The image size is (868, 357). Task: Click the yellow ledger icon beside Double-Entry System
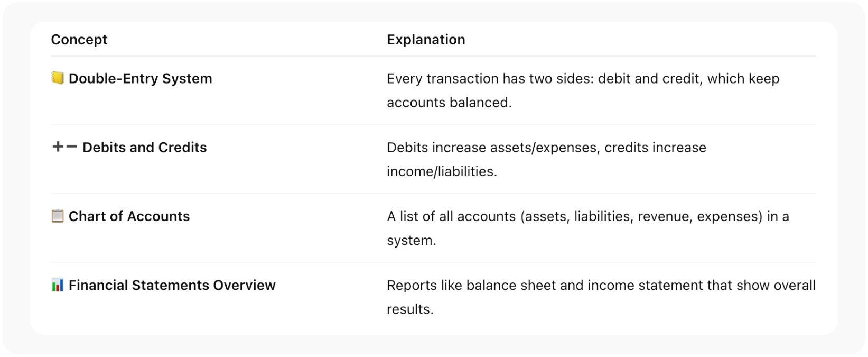pyautogui.click(x=57, y=78)
